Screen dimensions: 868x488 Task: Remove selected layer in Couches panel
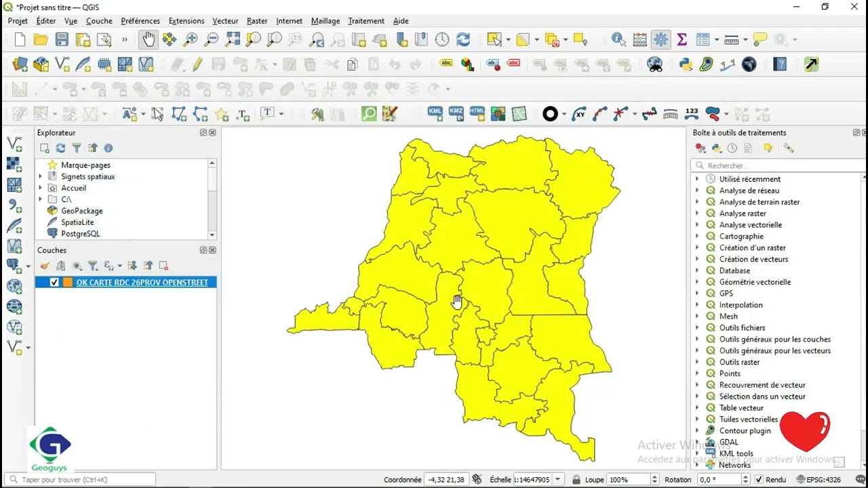pos(163,266)
